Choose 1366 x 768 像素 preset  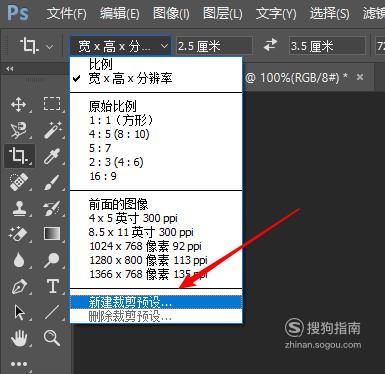156,274
